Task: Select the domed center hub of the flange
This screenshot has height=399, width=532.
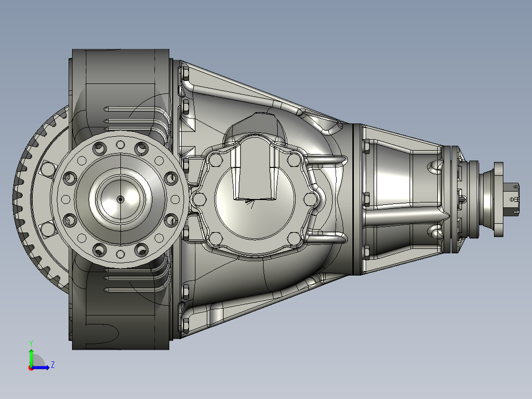Action: pos(120,199)
